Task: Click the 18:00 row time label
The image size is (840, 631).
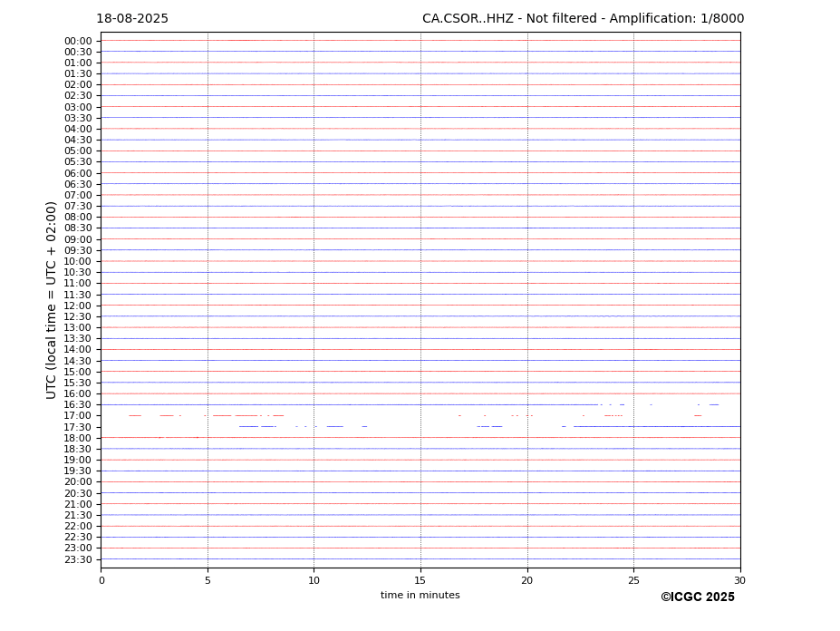Action: 78,438
